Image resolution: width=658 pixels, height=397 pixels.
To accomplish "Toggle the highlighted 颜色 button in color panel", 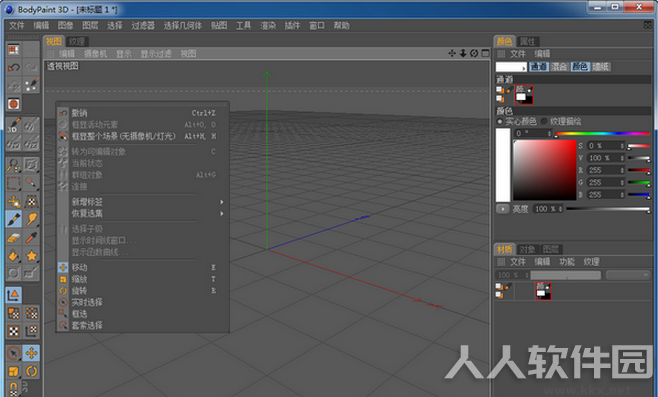I will tap(580, 67).
